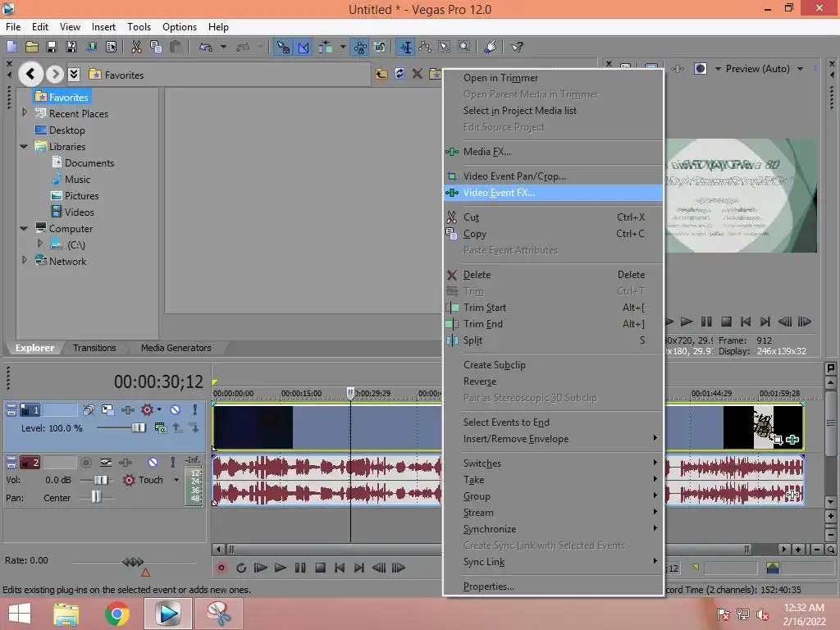Choose Video Event FX... in the context menu
The image size is (840, 630).
[x=553, y=193]
